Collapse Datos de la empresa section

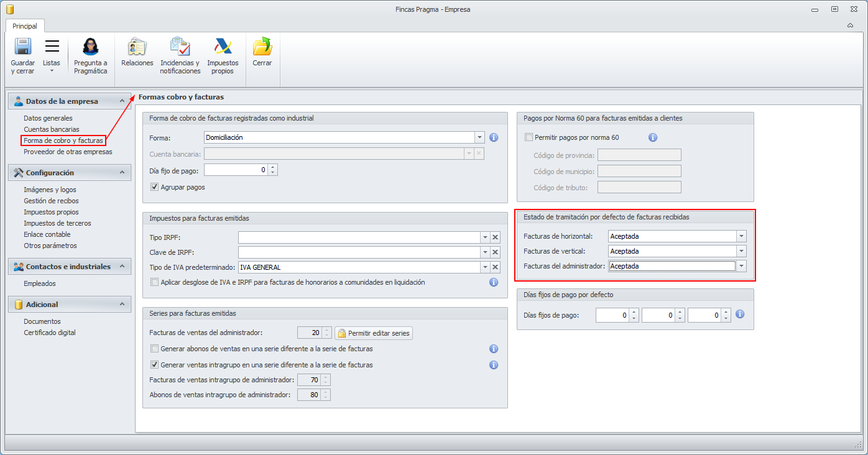tap(122, 101)
